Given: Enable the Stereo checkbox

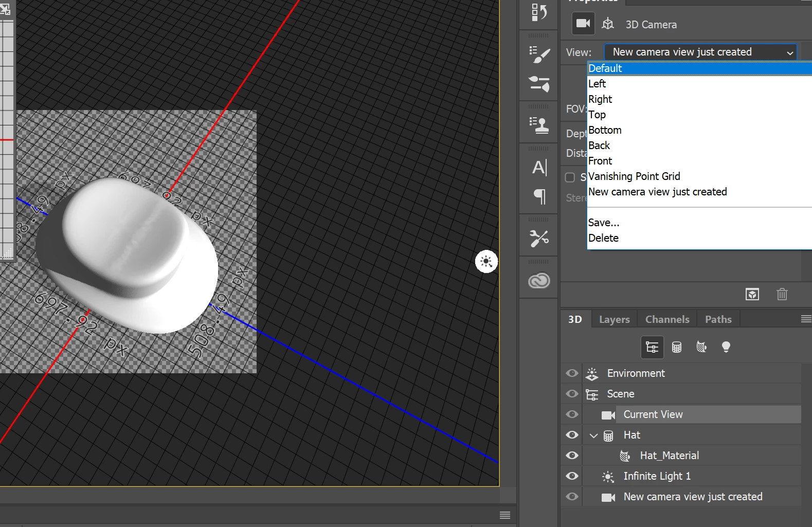Looking at the screenshot, I should [x=570, y=177].
